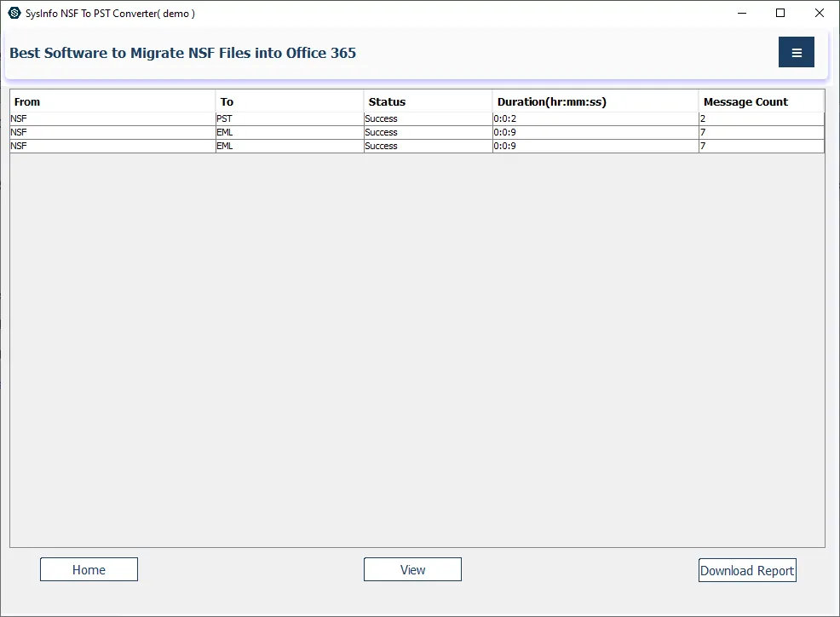This screenshot has height=617, width=840.
Task: Select the message count cell showing 2
Action: (761, 119)
